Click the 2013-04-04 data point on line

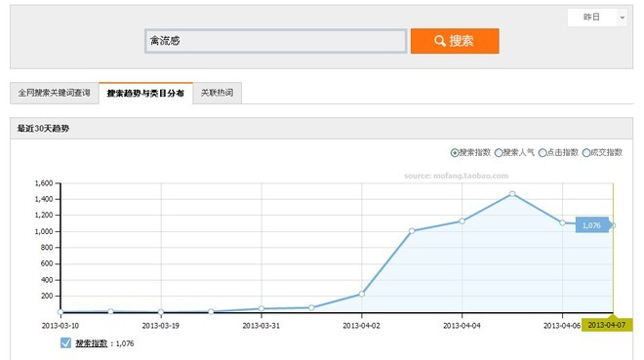[x=463, y=220]
